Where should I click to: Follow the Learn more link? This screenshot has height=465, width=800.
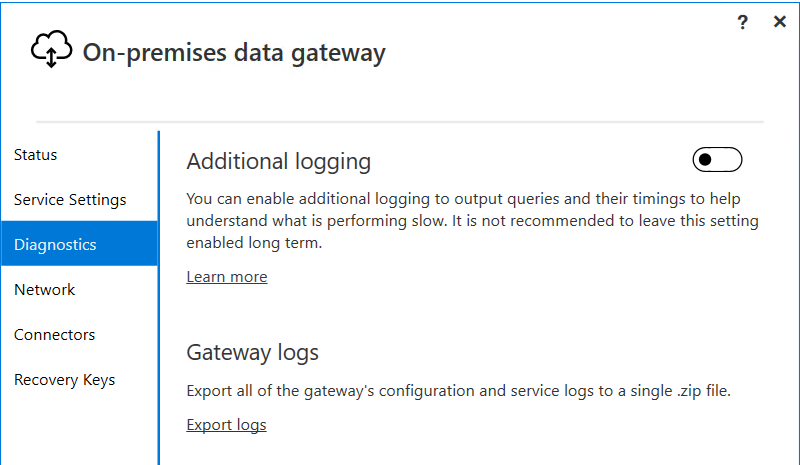[227, 277]
